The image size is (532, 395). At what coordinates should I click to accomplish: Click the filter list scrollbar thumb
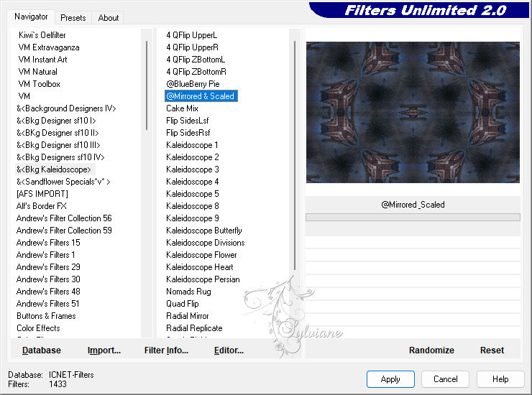pyautogui.click(x=295, y=155)
